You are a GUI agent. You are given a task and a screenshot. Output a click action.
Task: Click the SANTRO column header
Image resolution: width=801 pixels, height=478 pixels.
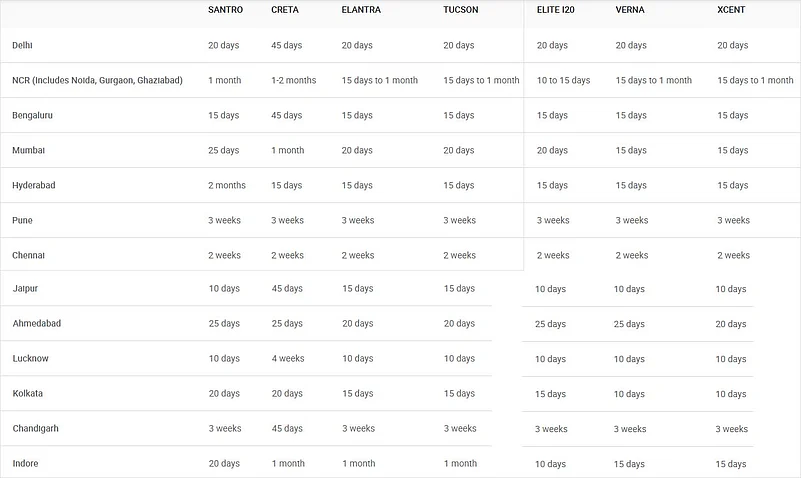tap(225, 10)
